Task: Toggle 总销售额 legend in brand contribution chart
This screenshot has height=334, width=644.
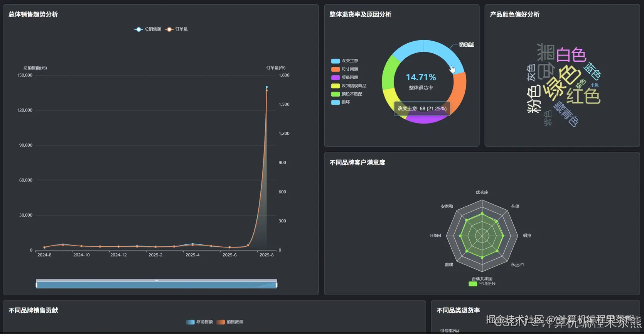Action: click(x=199, y=322)
